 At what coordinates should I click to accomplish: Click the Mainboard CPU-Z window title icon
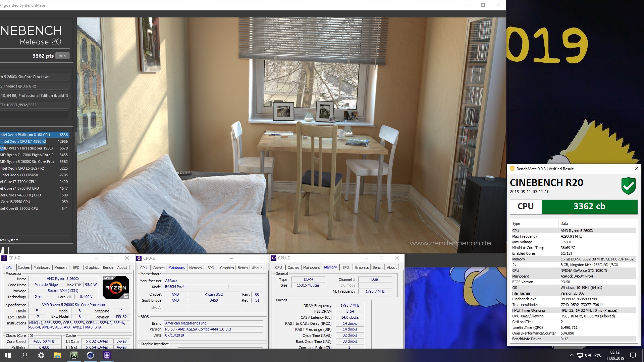[x=139, y=258]
